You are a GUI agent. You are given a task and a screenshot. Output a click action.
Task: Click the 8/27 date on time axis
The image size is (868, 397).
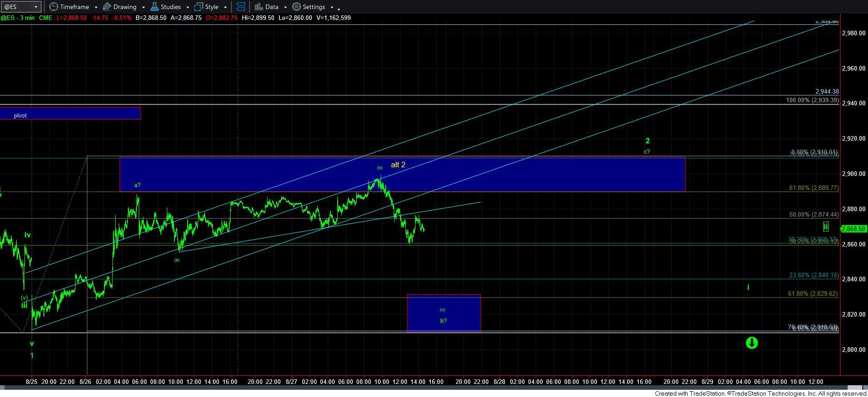(x=292, y=382)
